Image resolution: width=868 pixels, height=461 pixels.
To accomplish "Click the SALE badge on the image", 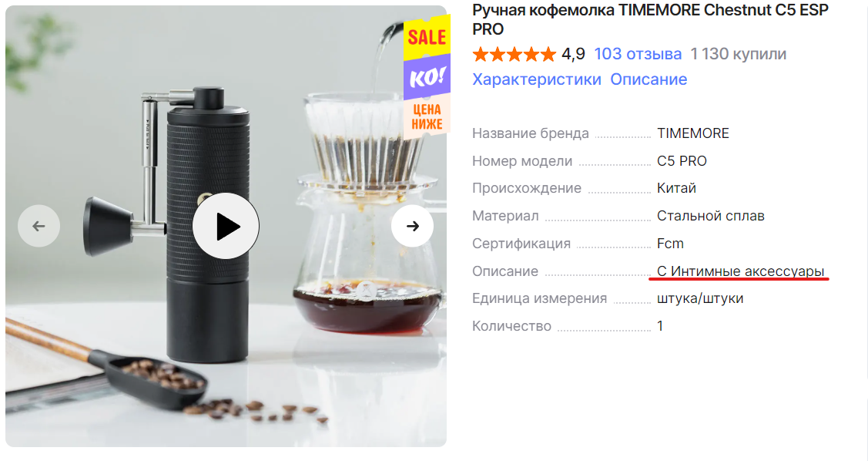I will [427, 36].
